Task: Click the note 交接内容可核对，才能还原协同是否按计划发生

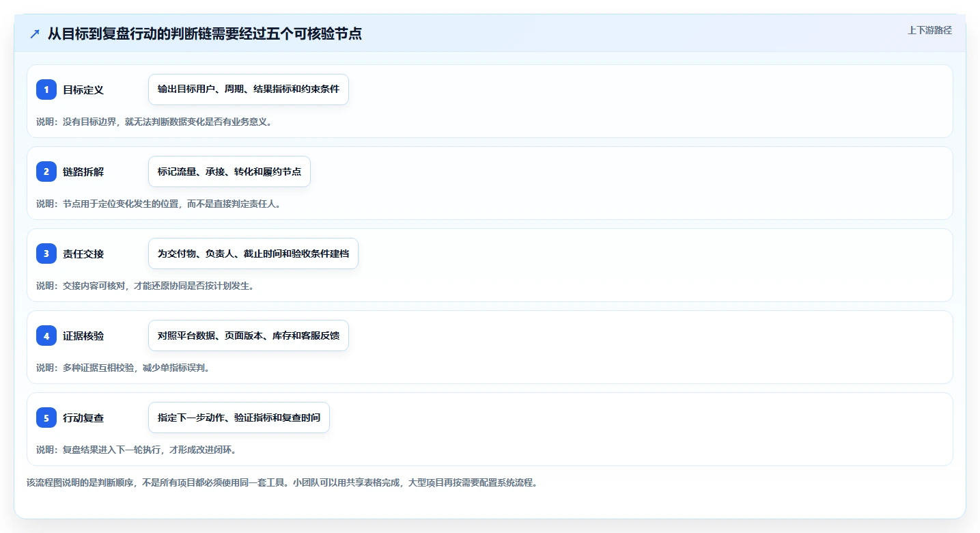Action: pos(145,286)
